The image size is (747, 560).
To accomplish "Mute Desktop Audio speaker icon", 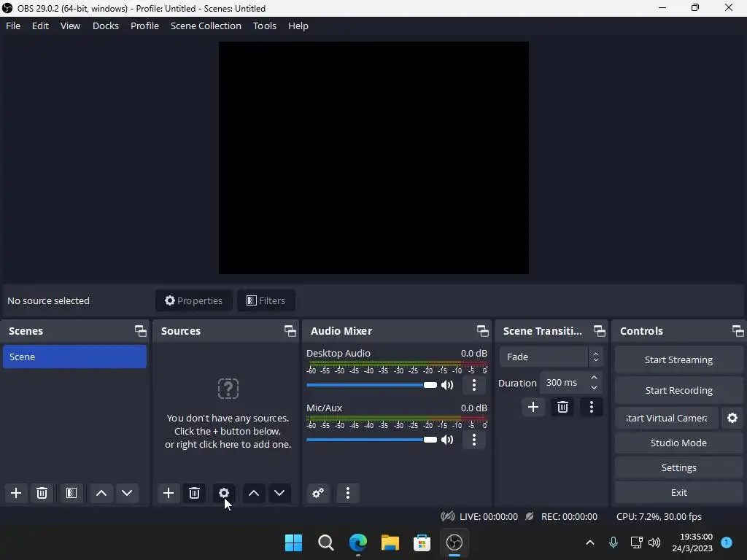I will tap(447, 385).
